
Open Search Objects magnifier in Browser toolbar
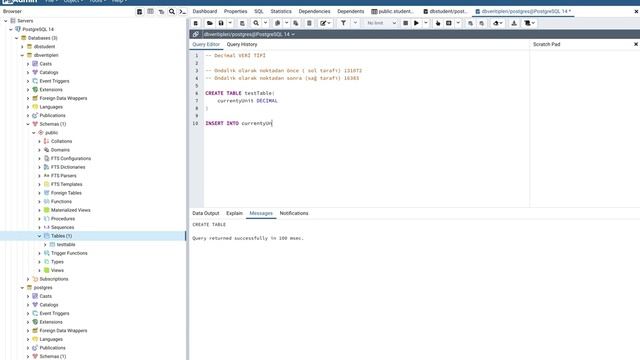point(172,11)
